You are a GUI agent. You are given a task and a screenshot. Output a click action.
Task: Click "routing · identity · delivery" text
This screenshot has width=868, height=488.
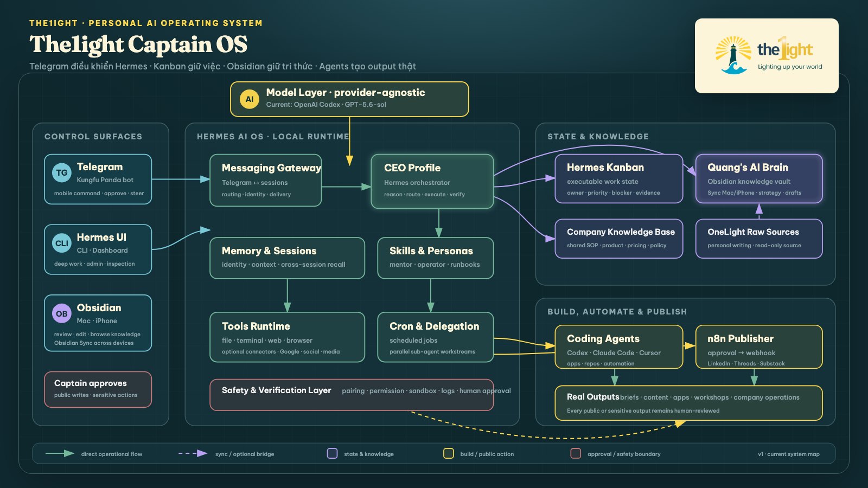click(x=256, y=195)
